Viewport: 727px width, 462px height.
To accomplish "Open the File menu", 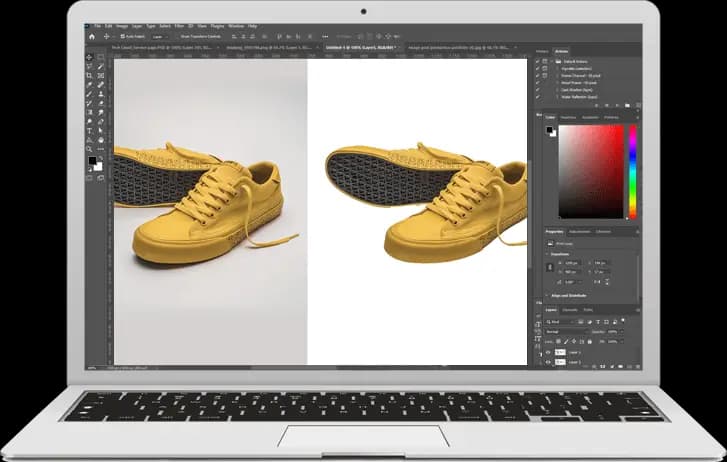I will (98, 26).
